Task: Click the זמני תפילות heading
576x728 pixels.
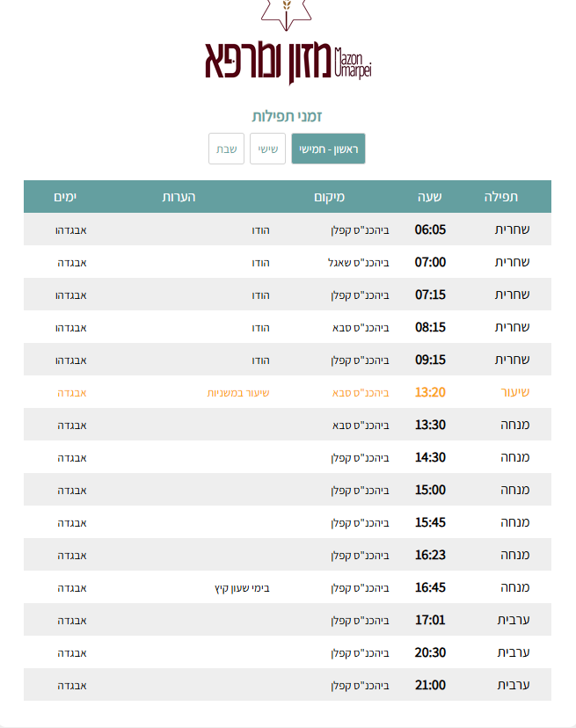Action: pyautogui.click(x=288, y=116)
